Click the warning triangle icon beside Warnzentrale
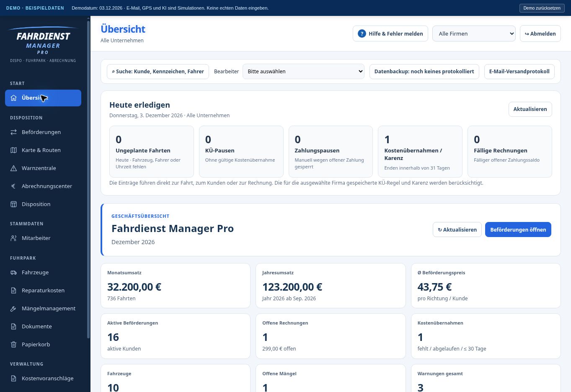 coord(13,168)
